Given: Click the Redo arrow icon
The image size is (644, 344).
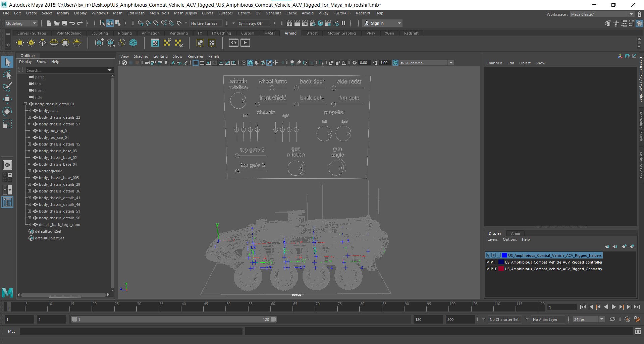Looking at the screenshot, I should click(80, 23).
